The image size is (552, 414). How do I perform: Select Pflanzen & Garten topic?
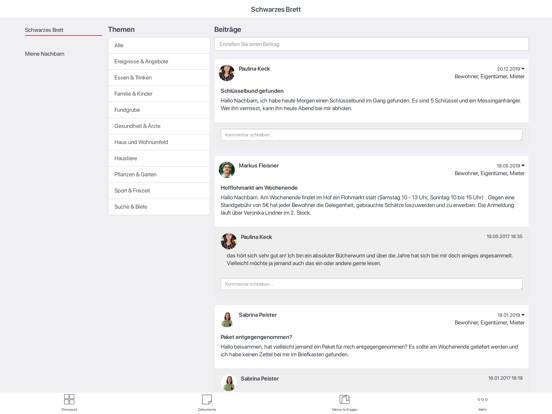[159, 175]
